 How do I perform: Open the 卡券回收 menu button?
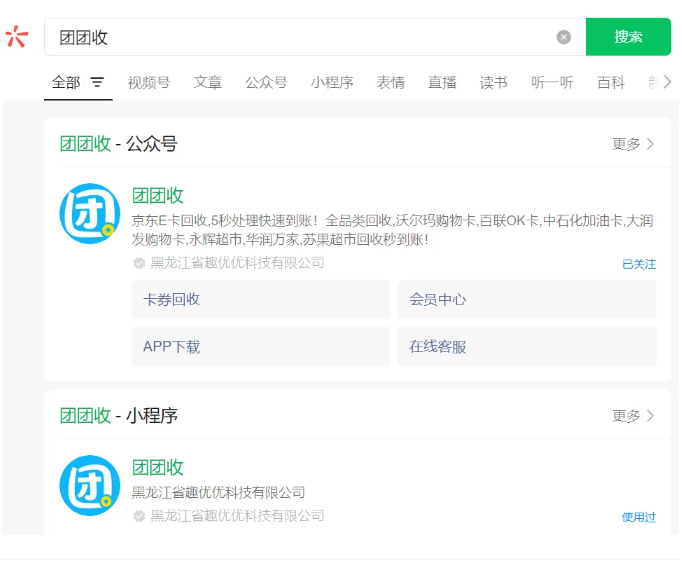pyautogui.click(x=260, y=299)
